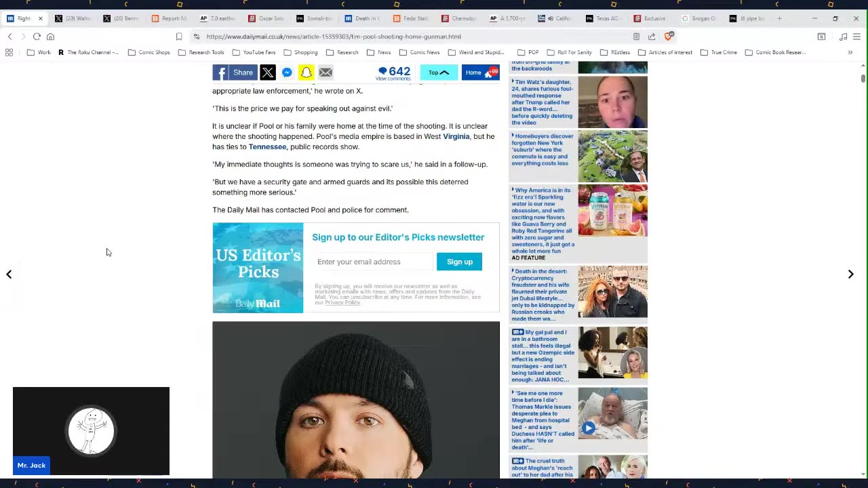Open Homebuyers New York suburb story
Screen dimensions: 868x488
pyautogui.click(x=578, y=156)
